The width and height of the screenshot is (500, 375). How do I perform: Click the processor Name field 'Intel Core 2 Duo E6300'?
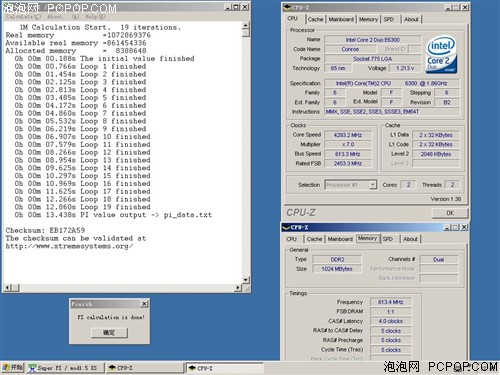pyautogui.click(x=373, y=40)
